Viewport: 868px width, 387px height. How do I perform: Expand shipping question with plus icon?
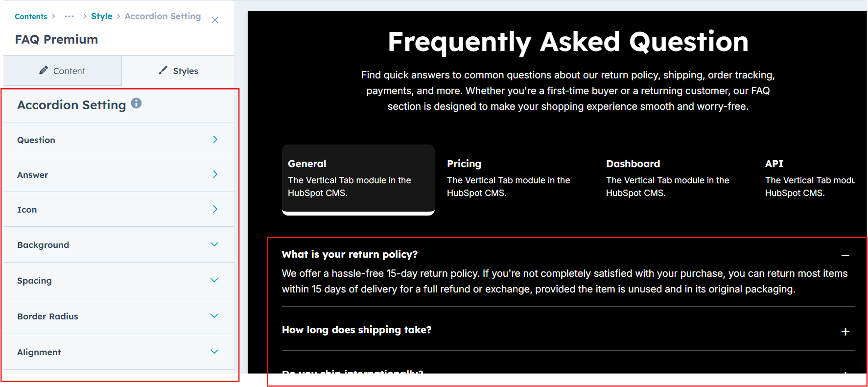pyautogui.click(x=845, y=332)
